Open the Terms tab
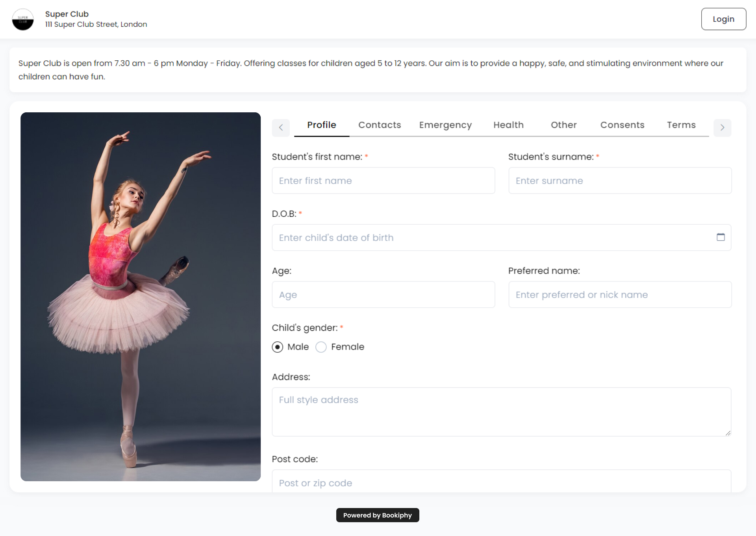The width and height of the screenshot is (756, 536). 681,125
